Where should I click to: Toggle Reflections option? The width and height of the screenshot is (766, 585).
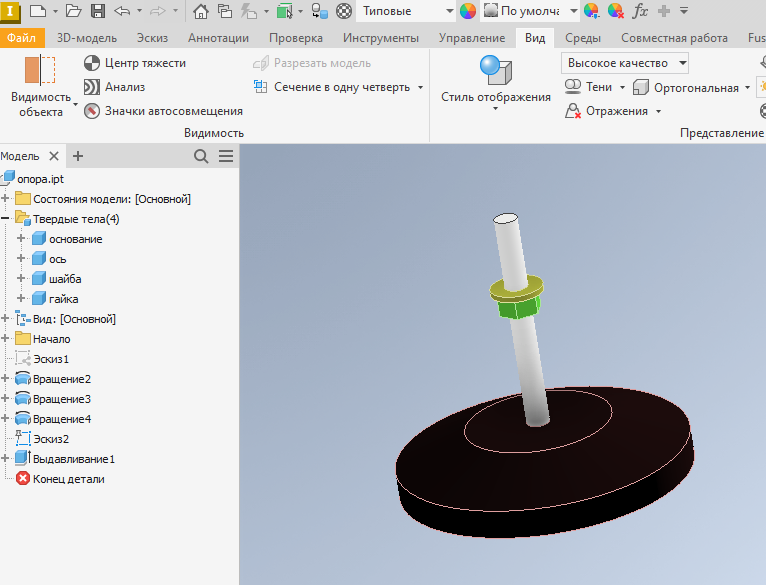point(606,111)
